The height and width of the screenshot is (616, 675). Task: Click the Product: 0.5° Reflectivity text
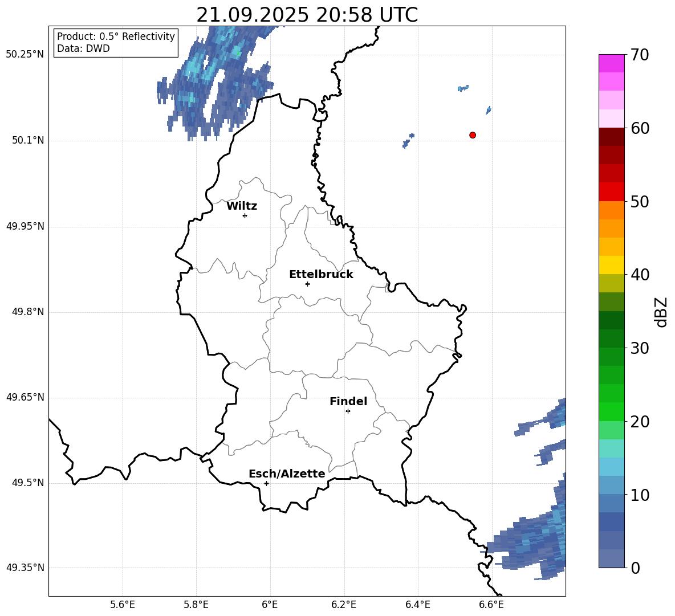116,36
